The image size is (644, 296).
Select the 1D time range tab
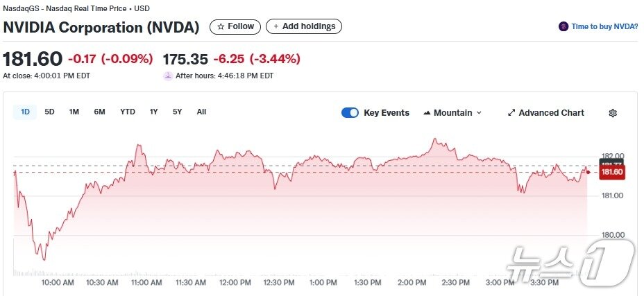(26, 112)
